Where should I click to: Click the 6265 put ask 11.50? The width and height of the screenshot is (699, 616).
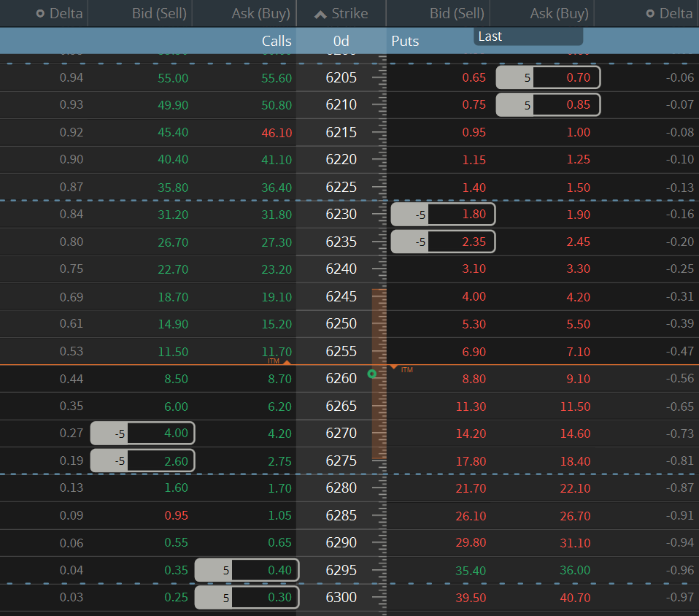tap(575, 407)
